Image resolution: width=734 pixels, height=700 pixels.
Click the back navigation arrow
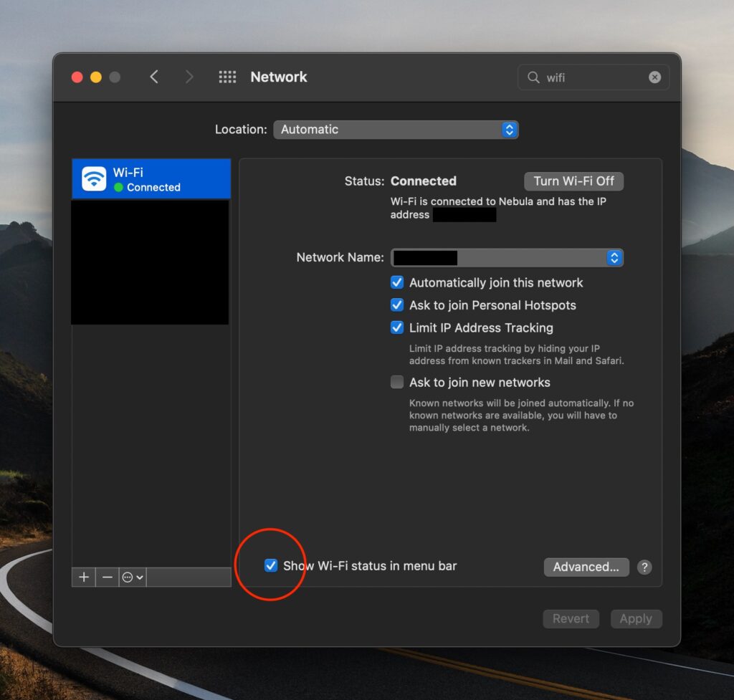(x=154, y=77)
